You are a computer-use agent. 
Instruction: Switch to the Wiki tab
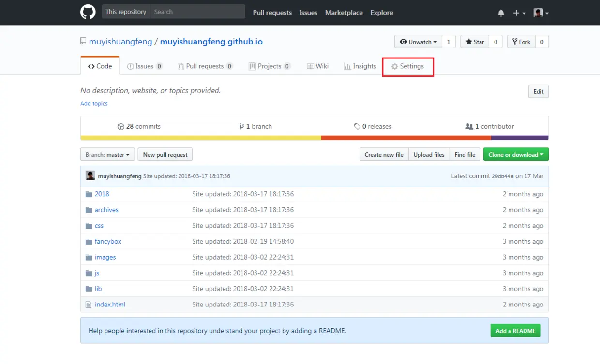coord(317,66)
